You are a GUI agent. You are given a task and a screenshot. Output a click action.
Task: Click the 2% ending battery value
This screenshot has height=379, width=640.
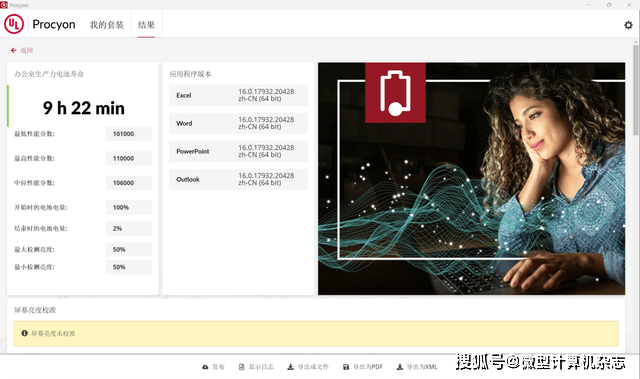tap(129, 228)
